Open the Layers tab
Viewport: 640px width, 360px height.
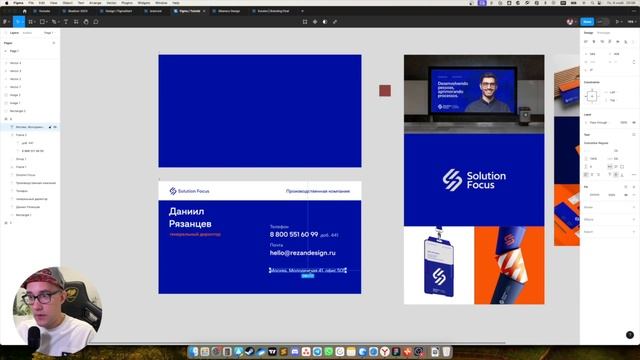14,33
